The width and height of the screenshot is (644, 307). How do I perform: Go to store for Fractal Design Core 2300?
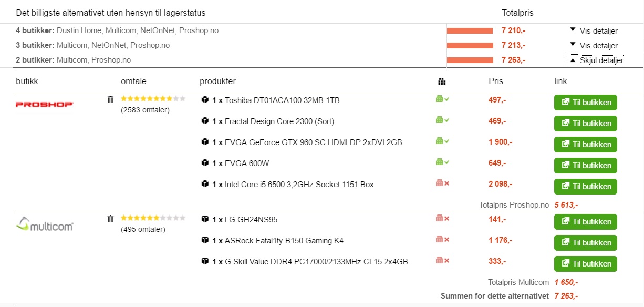[586, 124]
